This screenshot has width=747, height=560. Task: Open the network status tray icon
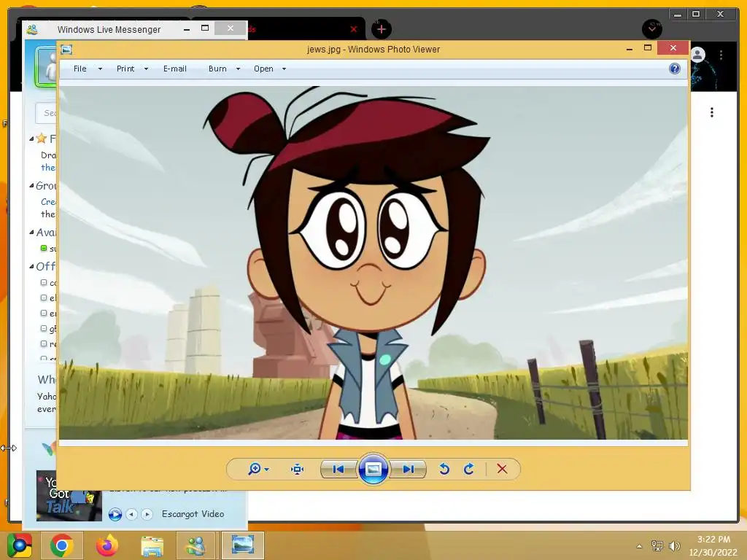tap(657, 546)
